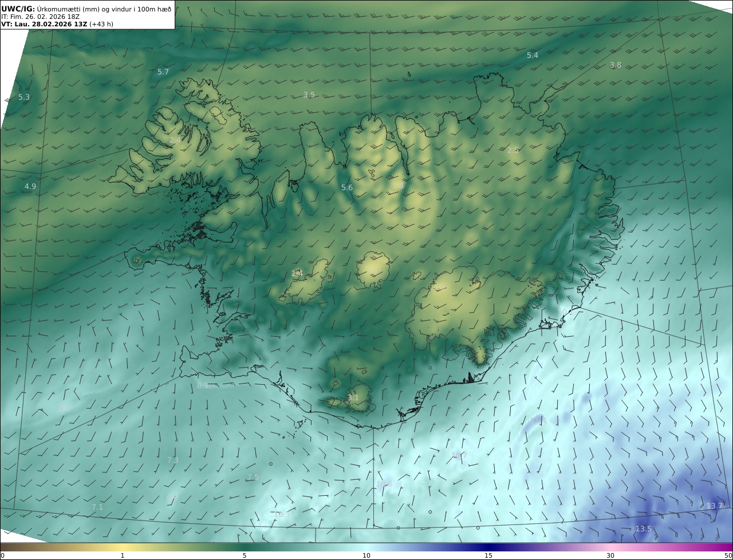The height and width of the screenshot is (560, 733).
Task: Click the 3.8 value label on the map
Action: [x=616, y=65]
